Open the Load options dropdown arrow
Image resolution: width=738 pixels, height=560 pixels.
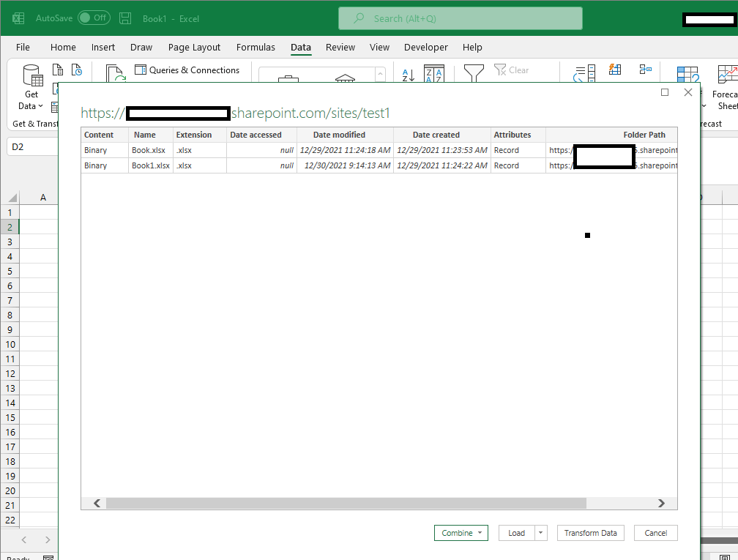(x=541, y=533)
